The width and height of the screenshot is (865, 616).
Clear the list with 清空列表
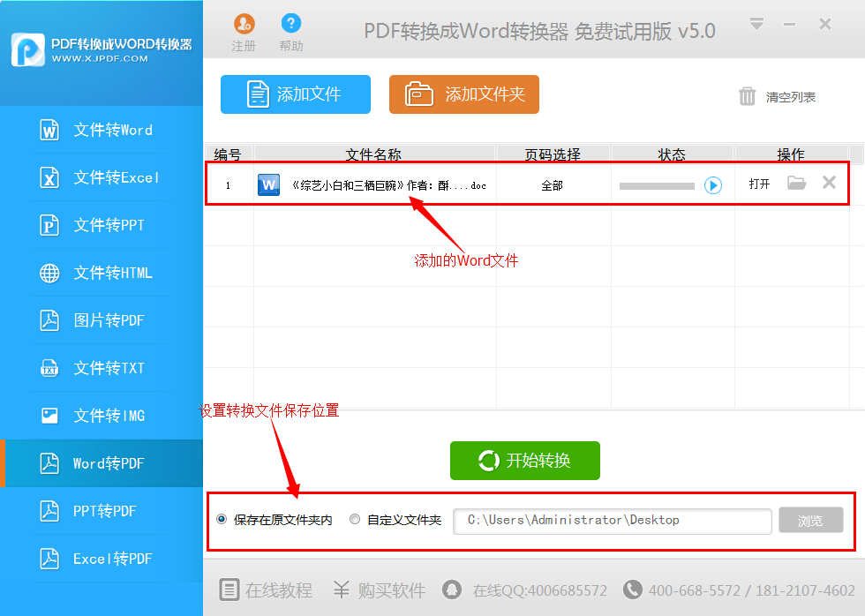[790, 97]
